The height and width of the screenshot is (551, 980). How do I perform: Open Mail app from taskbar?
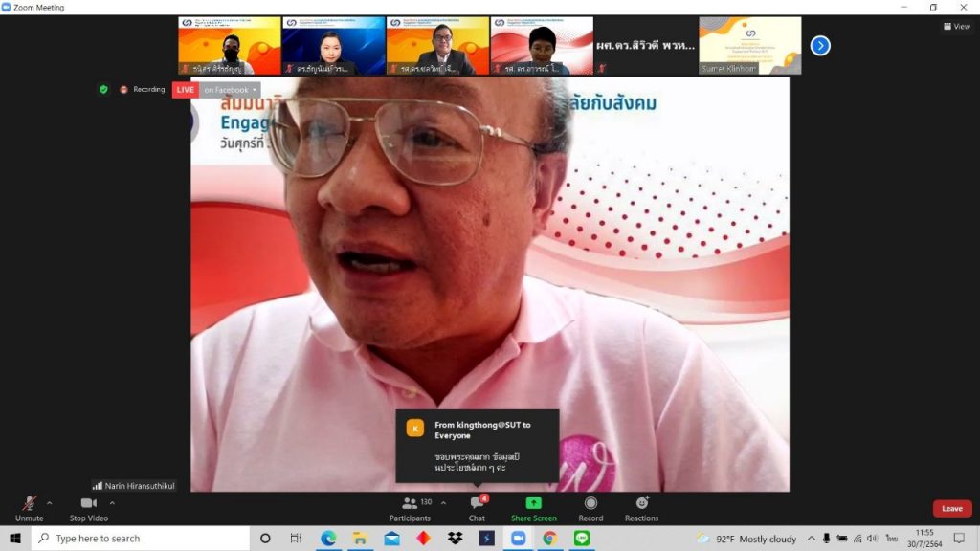coord(391,538)
